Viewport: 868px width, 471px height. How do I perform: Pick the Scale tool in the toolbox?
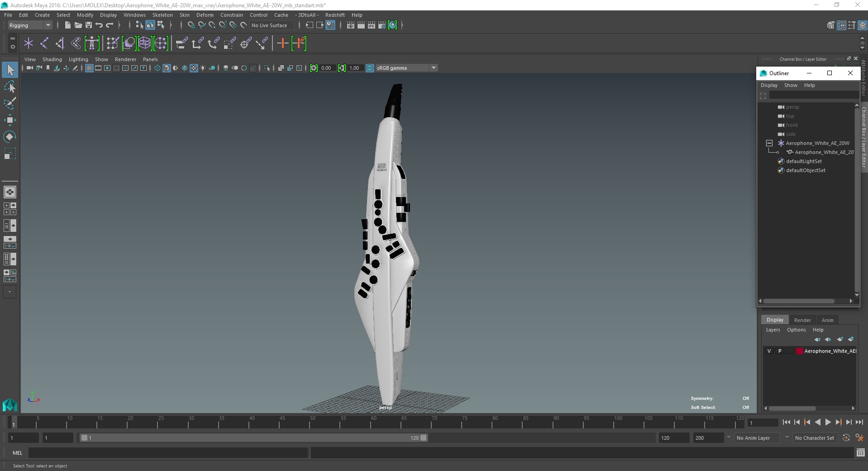[10, 154]
